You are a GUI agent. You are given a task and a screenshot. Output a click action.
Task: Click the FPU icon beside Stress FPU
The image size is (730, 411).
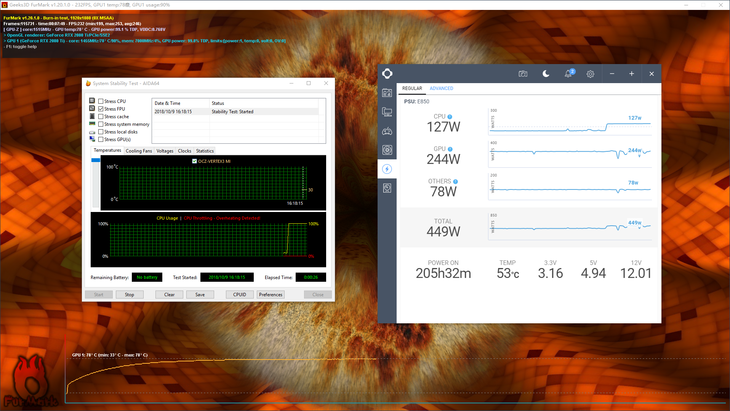tap(92, 108)
